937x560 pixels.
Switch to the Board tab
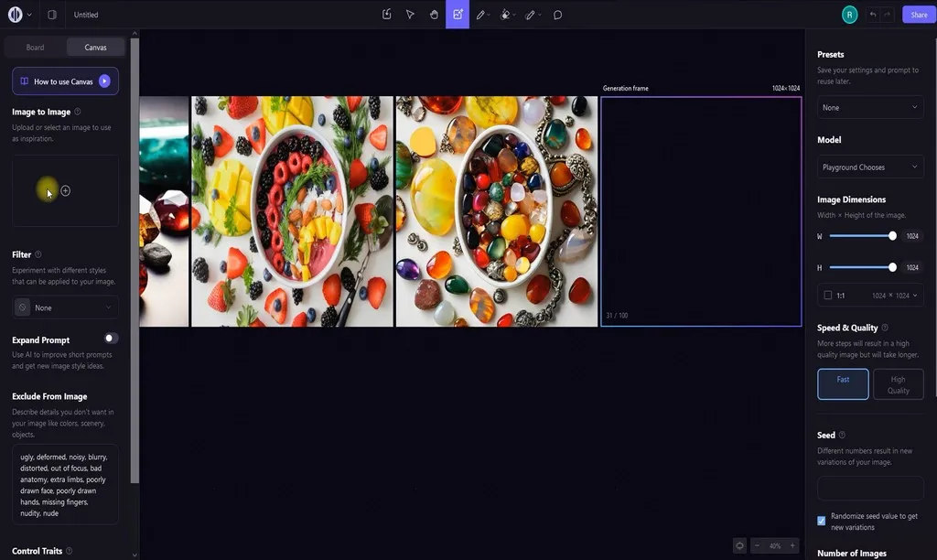[35, 47]
